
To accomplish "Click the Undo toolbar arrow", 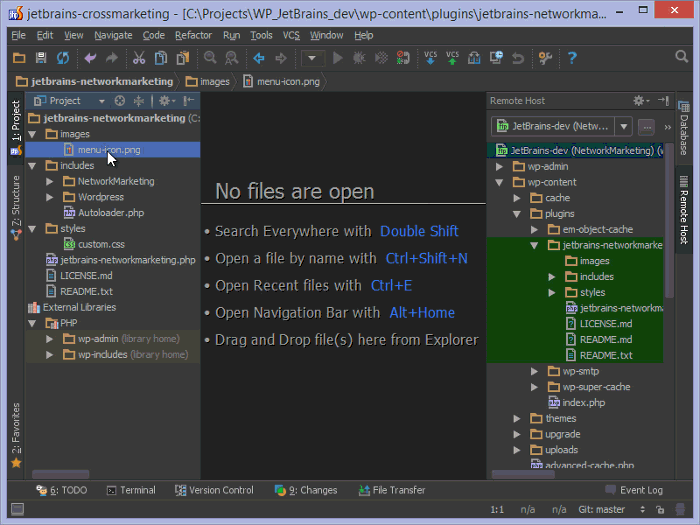I will tap(90, 58).
